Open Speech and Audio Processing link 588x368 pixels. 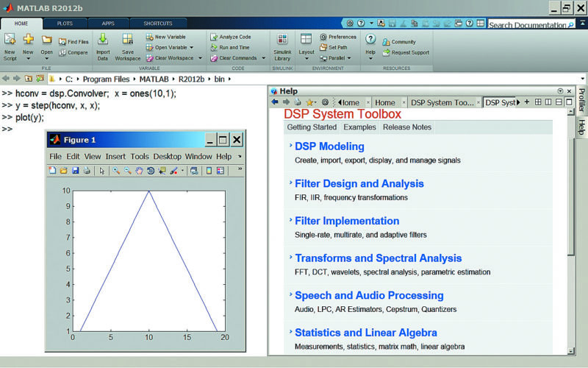pyautogui.click(x=369, y=295)
